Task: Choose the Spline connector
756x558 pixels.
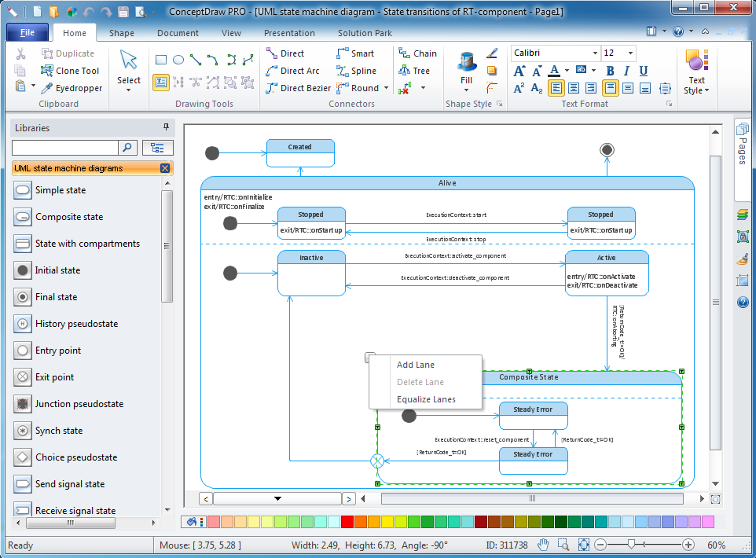Action: click(356, 71)
